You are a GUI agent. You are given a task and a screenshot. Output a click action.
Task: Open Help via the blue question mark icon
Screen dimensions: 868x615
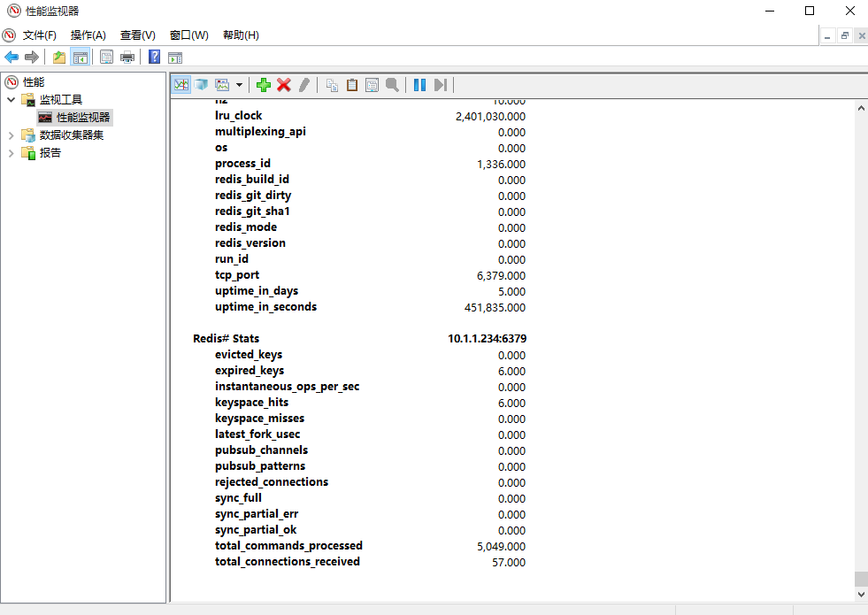[x=155, y=57]
